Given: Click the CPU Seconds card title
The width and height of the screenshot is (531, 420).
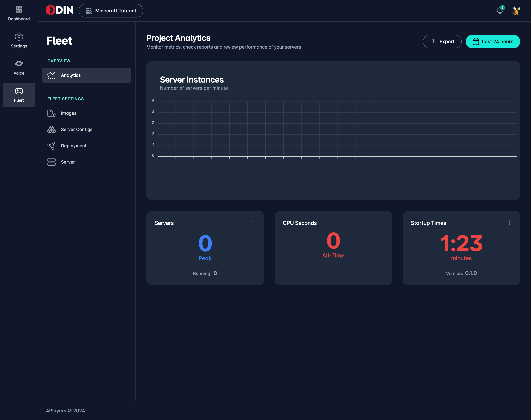Looking at the screenshot, I should pos(300,223).
